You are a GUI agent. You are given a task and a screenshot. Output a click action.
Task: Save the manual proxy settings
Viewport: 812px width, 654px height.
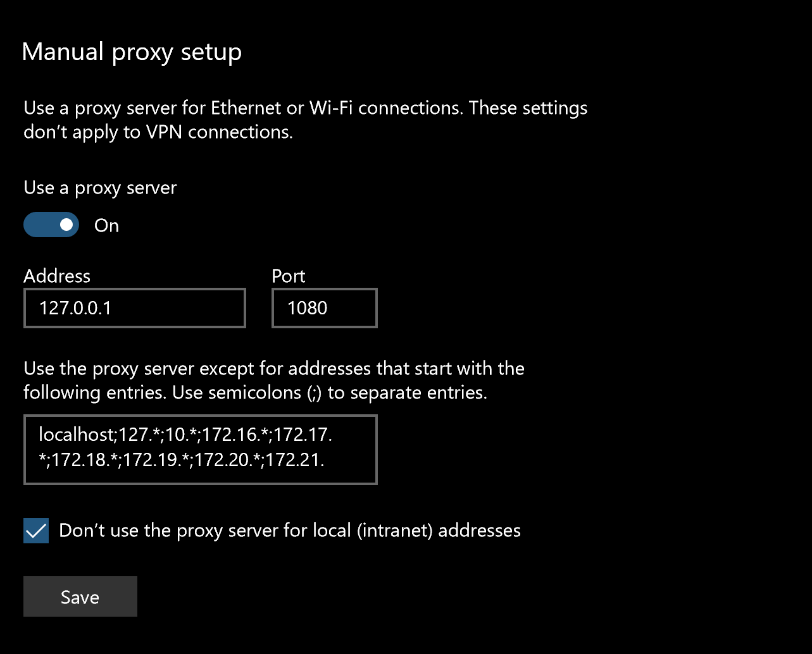click(80, 596)
